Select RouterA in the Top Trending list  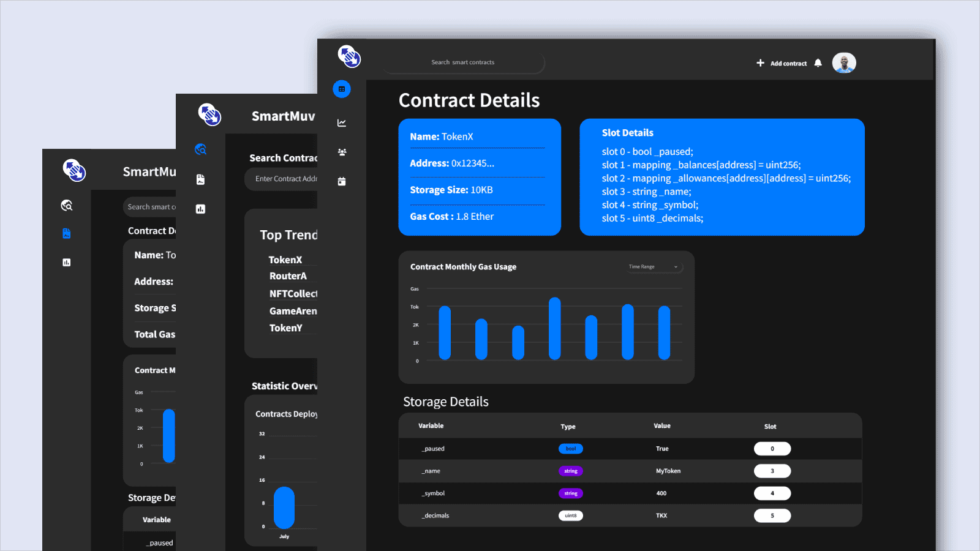click(x=288, y=276)
